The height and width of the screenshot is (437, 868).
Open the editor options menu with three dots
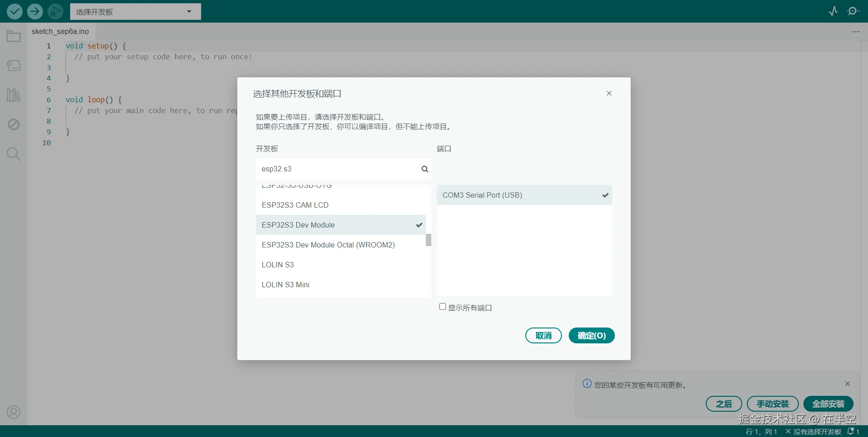pos(856,31)
